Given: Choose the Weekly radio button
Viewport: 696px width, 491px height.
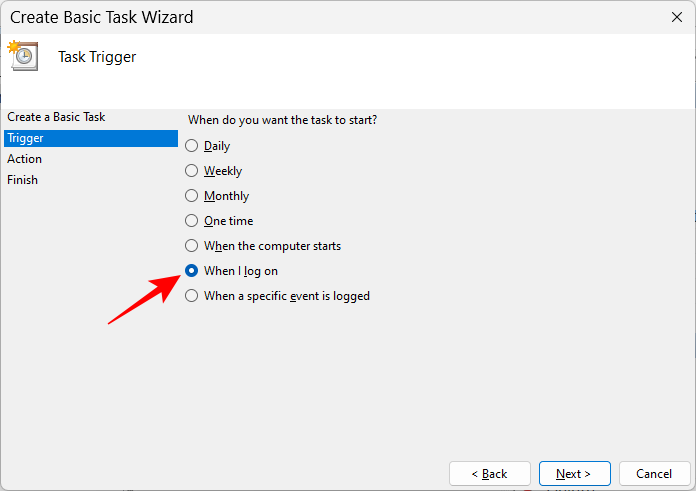Looking at the screenshot, I should click(x=192, y=171).
